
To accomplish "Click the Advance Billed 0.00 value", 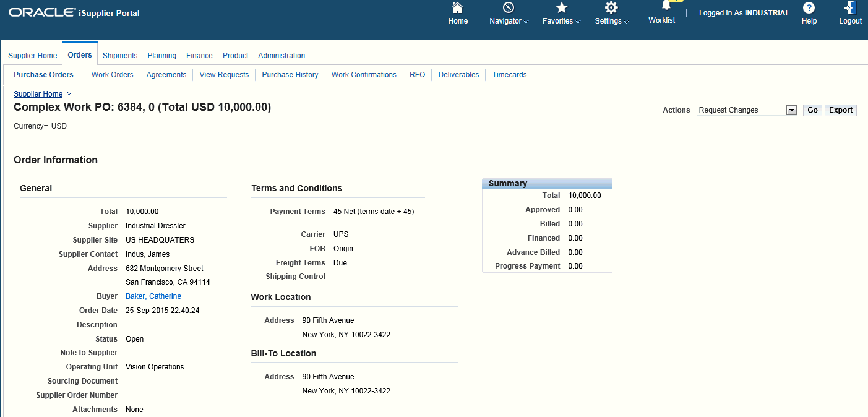I will click(575, 252).
